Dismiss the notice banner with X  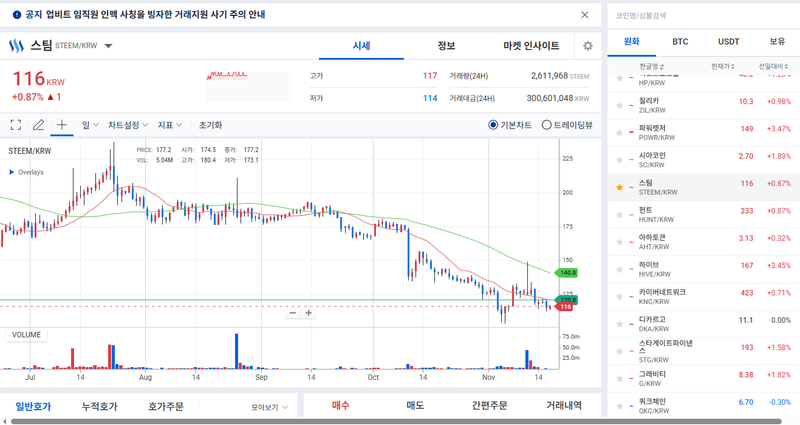(x=585, y=15)
